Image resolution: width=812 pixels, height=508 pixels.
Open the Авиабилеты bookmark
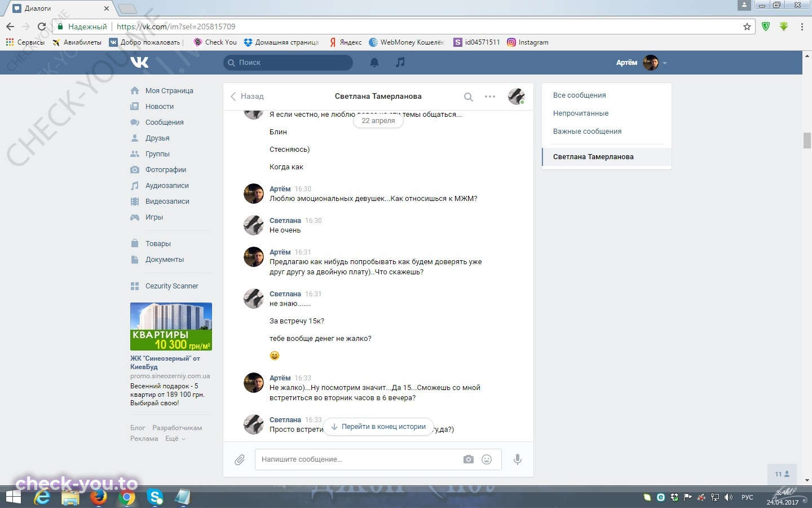pyautogui.click(x=77, y=42)
